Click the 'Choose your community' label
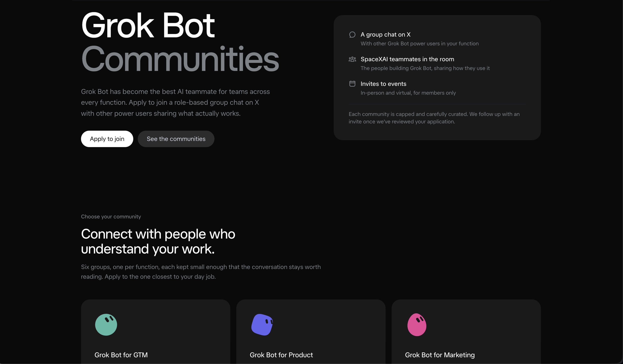This screenshot has width=623, height=364. pos(111,217)
